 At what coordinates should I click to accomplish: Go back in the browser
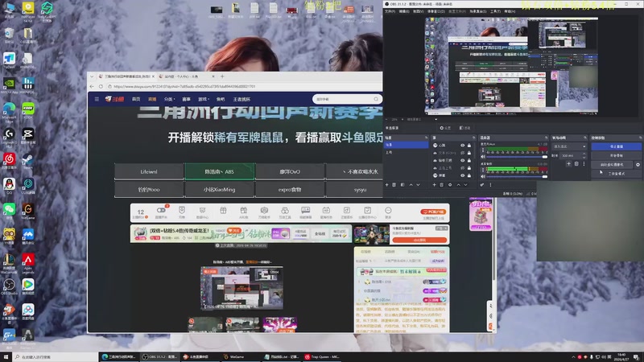(92, 86)
